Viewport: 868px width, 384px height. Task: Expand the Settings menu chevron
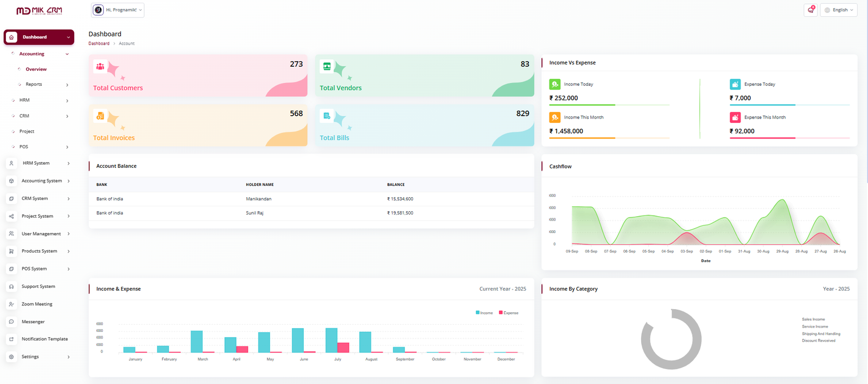tap(68, 357)
